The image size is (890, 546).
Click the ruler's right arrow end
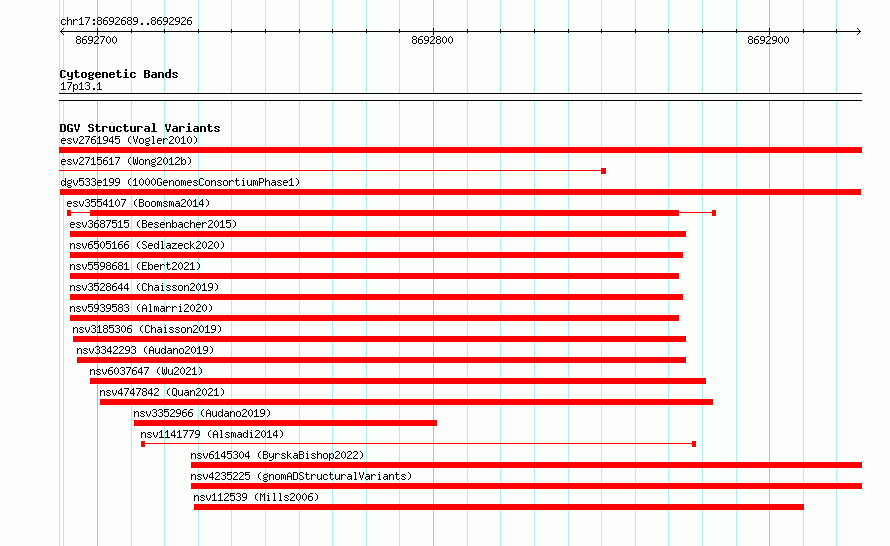pos(859,31)
